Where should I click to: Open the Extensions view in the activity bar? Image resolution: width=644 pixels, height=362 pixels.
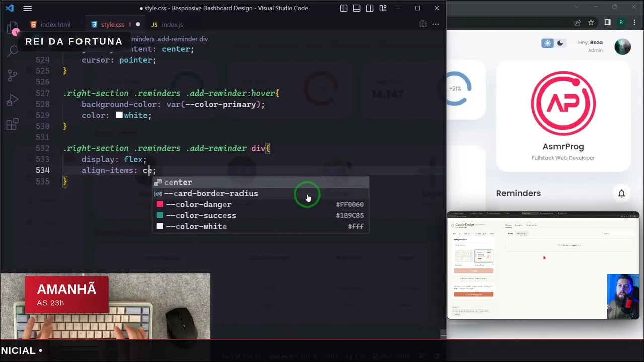[x=13, y=125]
